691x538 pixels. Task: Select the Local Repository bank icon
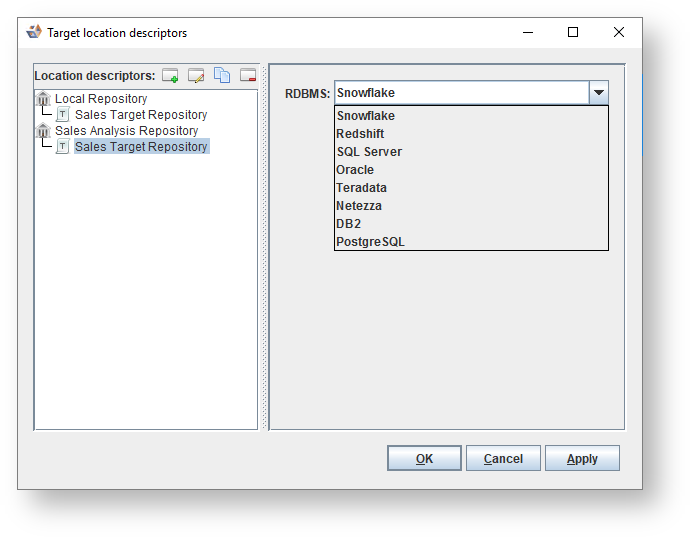click(43, 98)
